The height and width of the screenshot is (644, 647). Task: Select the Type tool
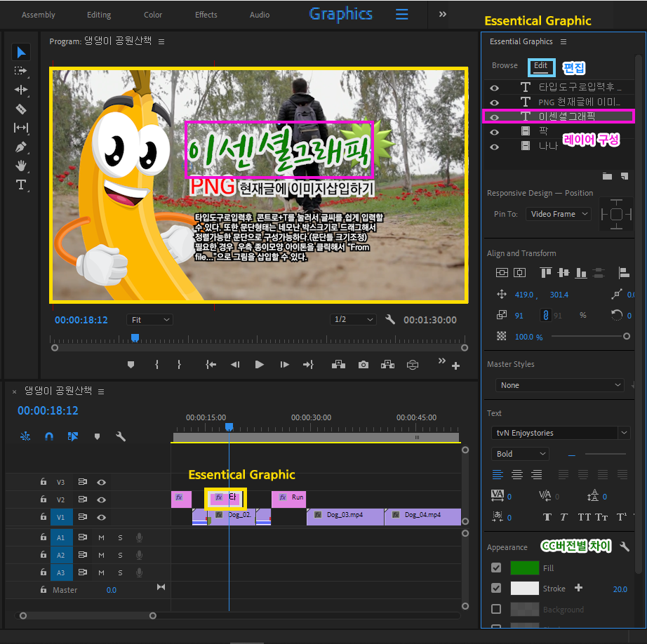click(20, 185)
